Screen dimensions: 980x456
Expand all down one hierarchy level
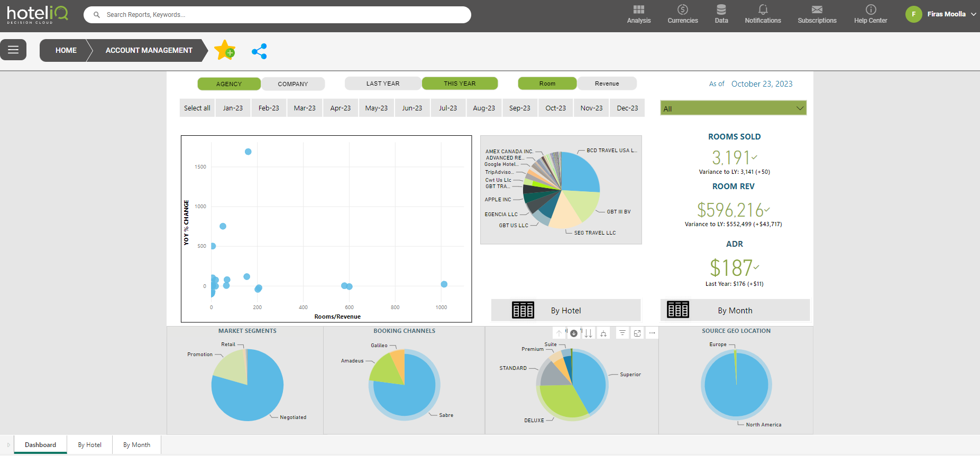[603, 333]
